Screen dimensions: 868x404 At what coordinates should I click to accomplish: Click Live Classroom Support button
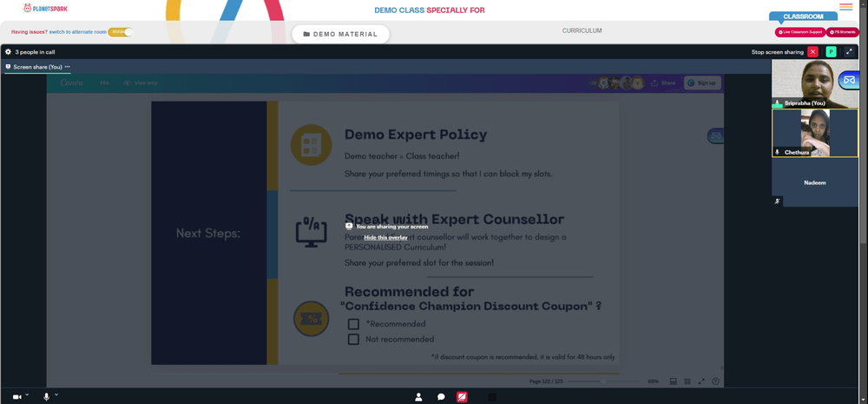[x=800, y=32]
